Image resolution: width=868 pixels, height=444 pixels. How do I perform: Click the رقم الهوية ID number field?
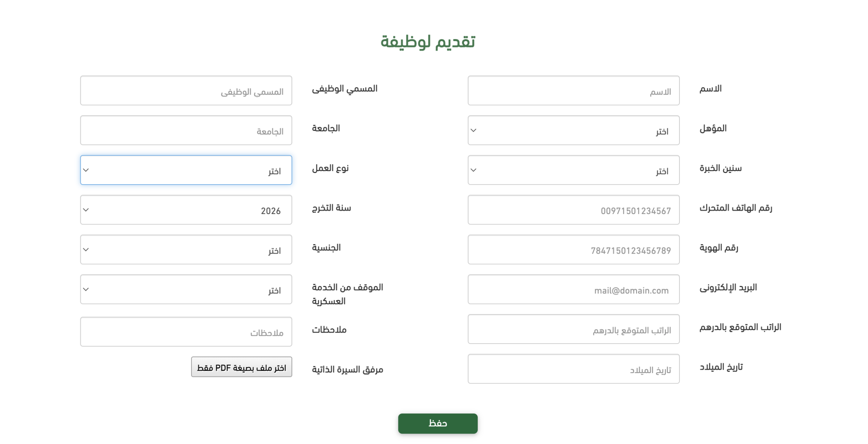coord(573,249)
